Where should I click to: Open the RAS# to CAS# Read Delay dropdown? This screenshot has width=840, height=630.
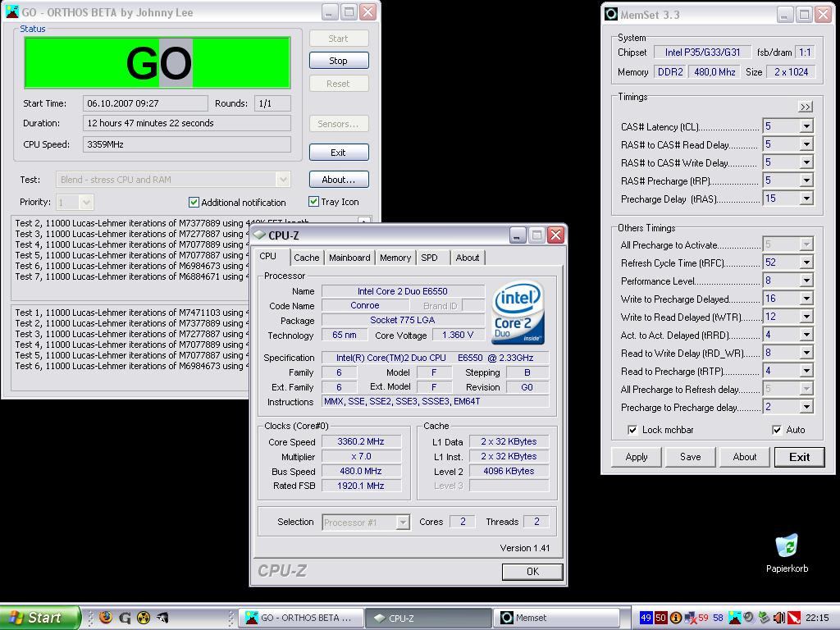coord(806,144)
